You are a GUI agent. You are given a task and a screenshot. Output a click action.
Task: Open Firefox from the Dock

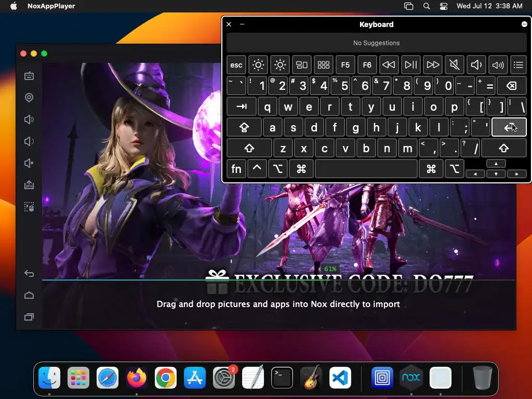[137, 378]
